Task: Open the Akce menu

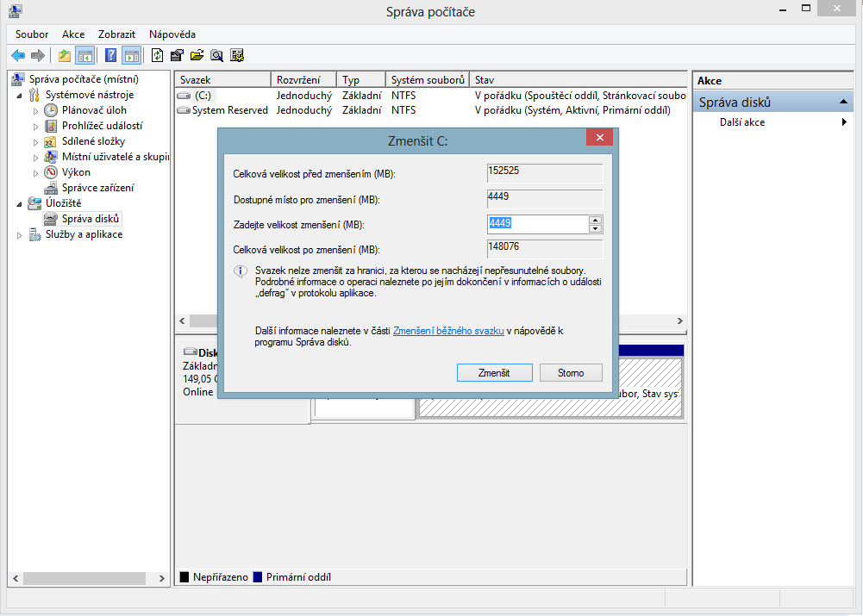Action: pyautogui.click(x=73, y=34)
